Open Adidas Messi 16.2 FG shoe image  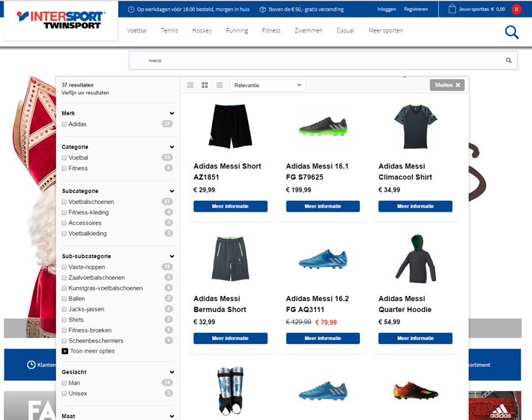click(x=323, y=259)
